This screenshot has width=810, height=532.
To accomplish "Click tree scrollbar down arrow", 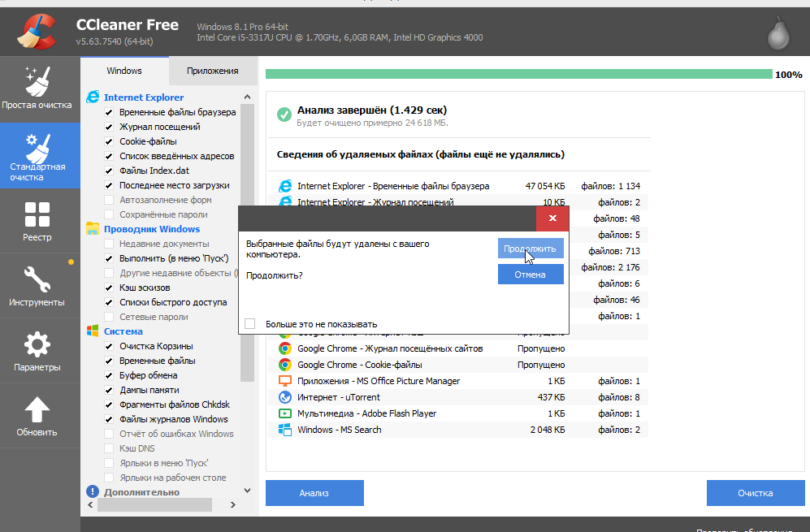I will coord(248,491).
